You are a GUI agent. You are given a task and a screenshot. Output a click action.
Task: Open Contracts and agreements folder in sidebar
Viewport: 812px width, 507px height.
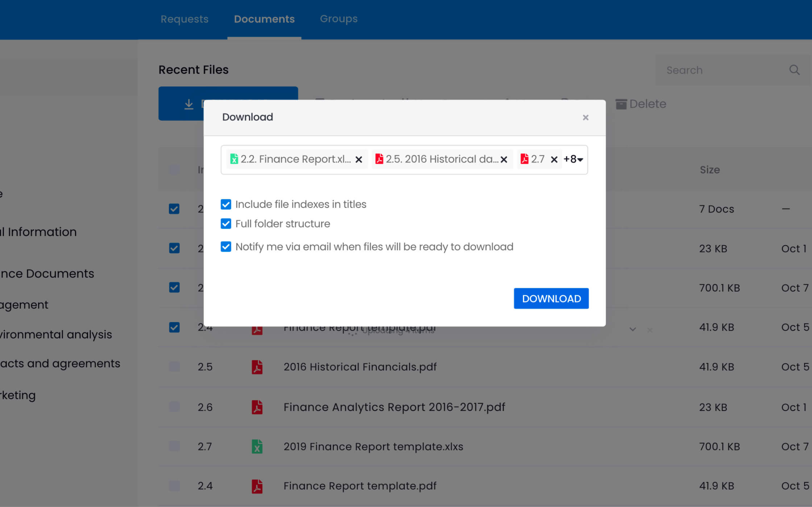(x=60, y=363)
